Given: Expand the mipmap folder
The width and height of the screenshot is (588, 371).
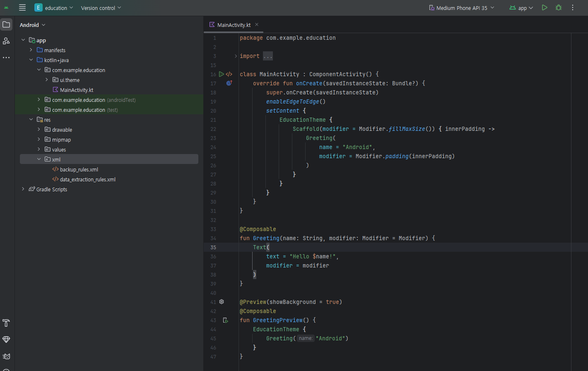Looking at the screenshot, I should click(x=39, y=140).
